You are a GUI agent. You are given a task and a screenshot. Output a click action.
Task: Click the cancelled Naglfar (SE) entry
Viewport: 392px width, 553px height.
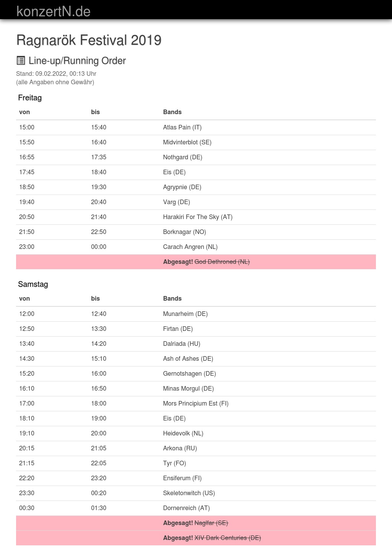(x=211, y=523)
